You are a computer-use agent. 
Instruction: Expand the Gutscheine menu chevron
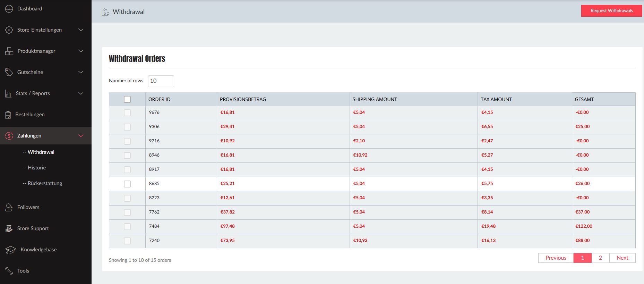click(81, 72)
